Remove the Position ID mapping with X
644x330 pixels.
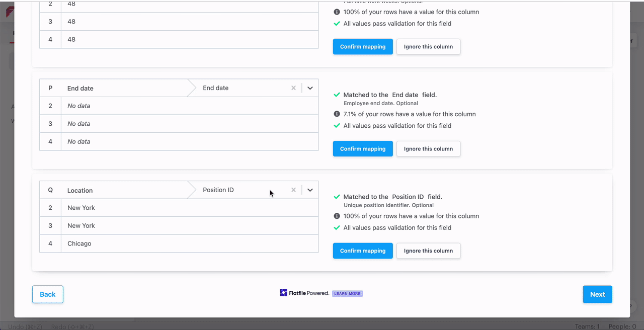pyautogui.click(x=293, y=190)
